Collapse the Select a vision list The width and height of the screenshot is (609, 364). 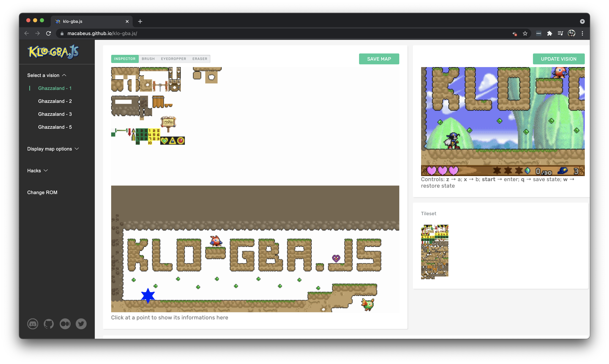click(x=47, y=75)
